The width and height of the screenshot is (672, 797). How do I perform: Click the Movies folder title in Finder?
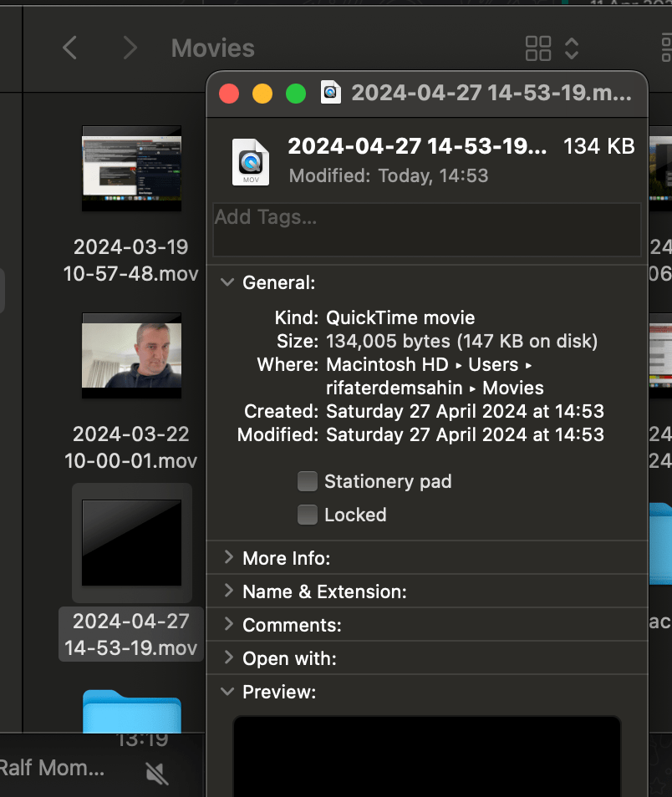pos(212,48)
